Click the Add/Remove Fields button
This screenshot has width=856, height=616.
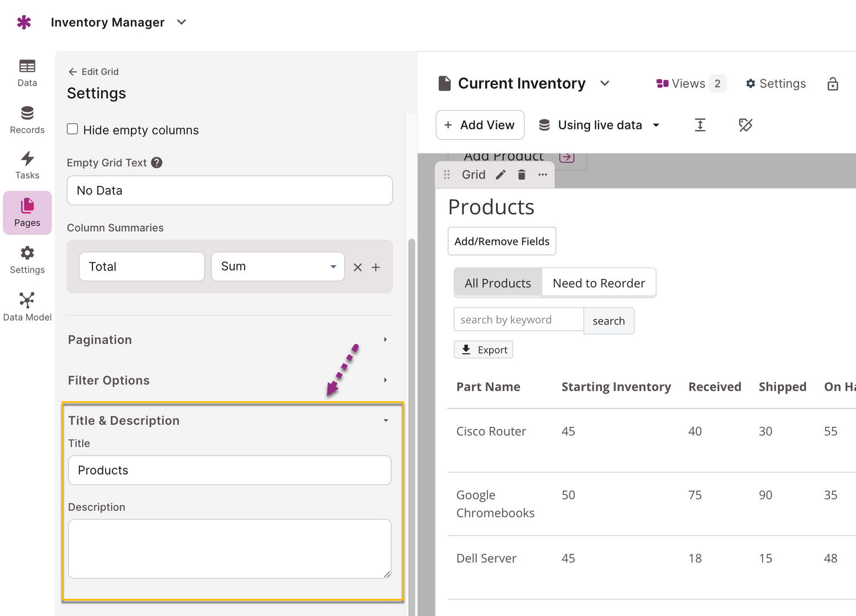coord(502,241)
